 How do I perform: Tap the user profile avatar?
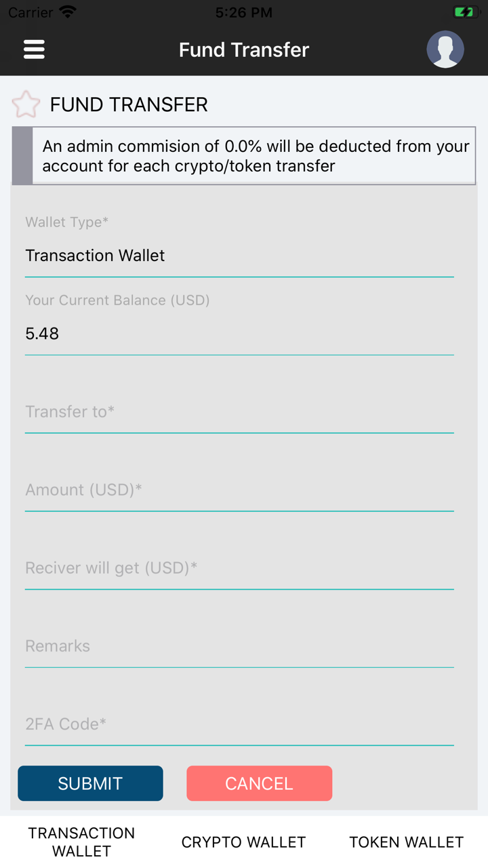coord(445,50)
